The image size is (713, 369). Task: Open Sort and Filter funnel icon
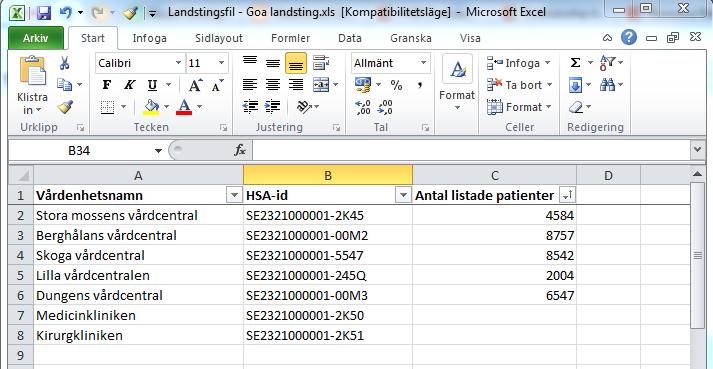tap(607, 63)
